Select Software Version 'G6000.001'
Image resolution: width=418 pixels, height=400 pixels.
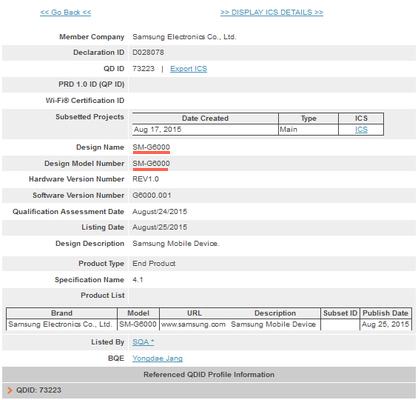[152, 195]
